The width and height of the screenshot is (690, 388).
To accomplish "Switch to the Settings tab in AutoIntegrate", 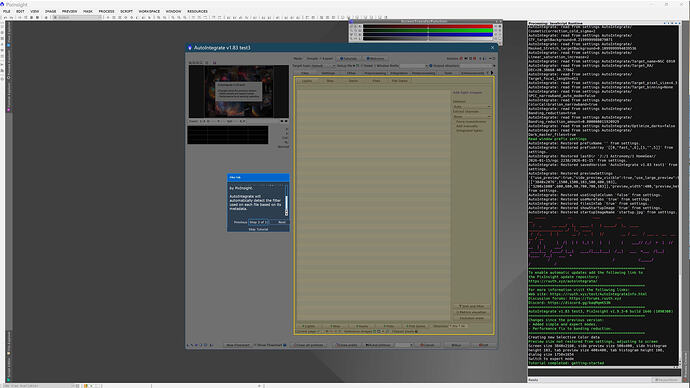I will 328,73.
